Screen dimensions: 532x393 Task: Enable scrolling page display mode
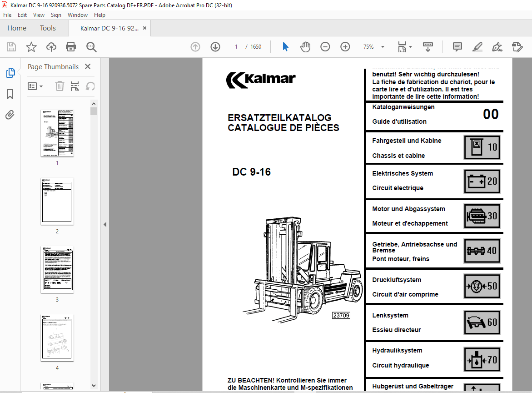pyautogui.click(x=428, y=47)
